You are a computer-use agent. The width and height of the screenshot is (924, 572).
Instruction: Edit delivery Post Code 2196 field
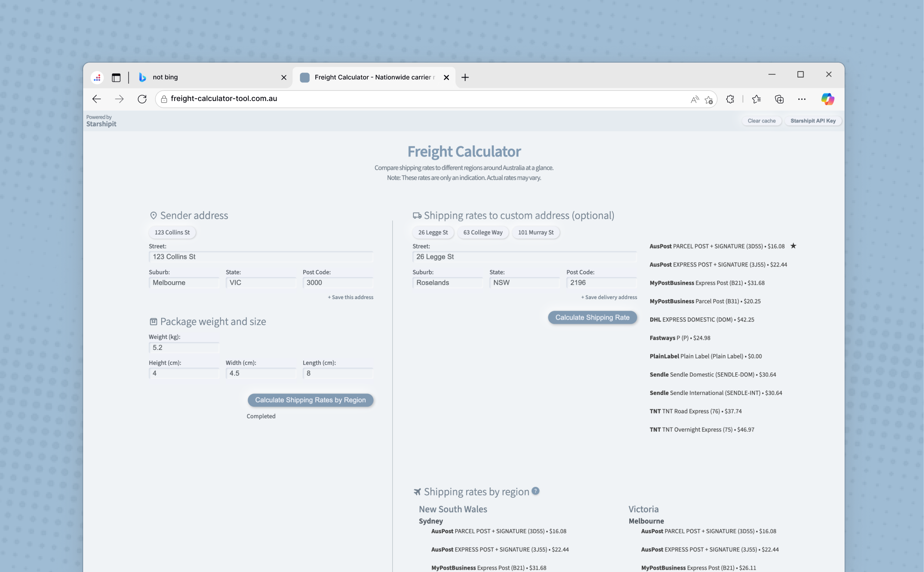[x=602, y=283]
